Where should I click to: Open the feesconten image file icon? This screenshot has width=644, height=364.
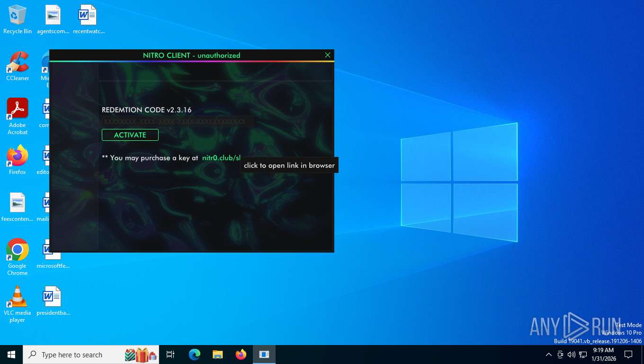[18, 207]
